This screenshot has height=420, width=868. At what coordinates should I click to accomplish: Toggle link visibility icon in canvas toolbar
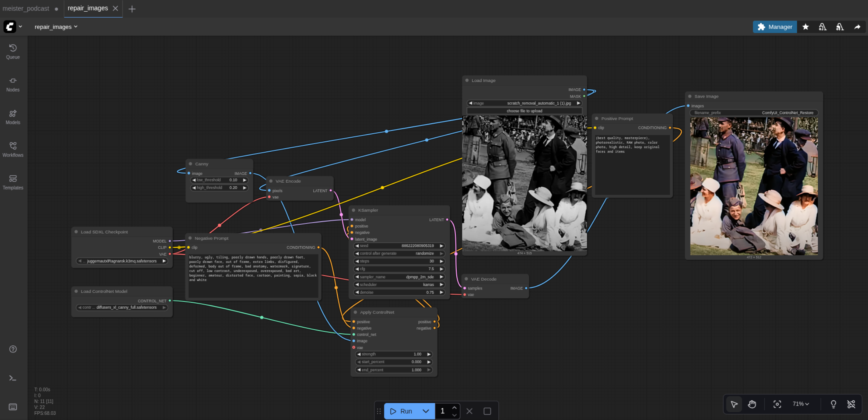tap(851, 404)
